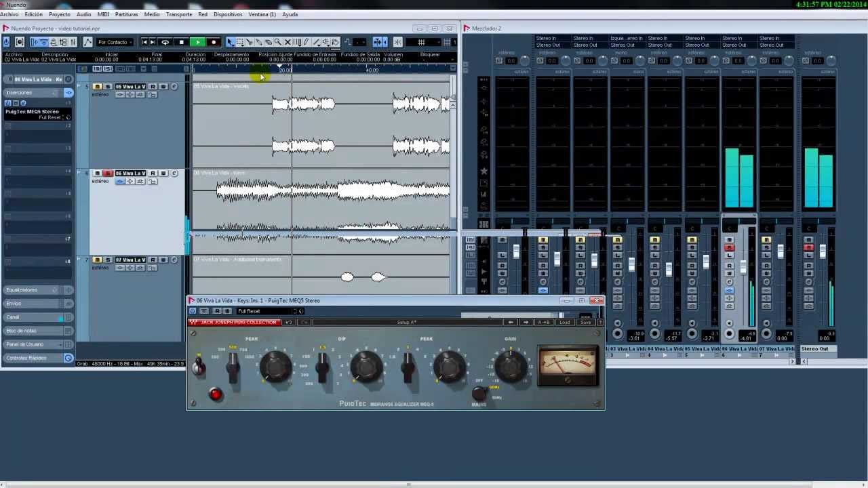
Task: Disable Solo on Stereo Out mixer channel
Action: tap(808, 248)
